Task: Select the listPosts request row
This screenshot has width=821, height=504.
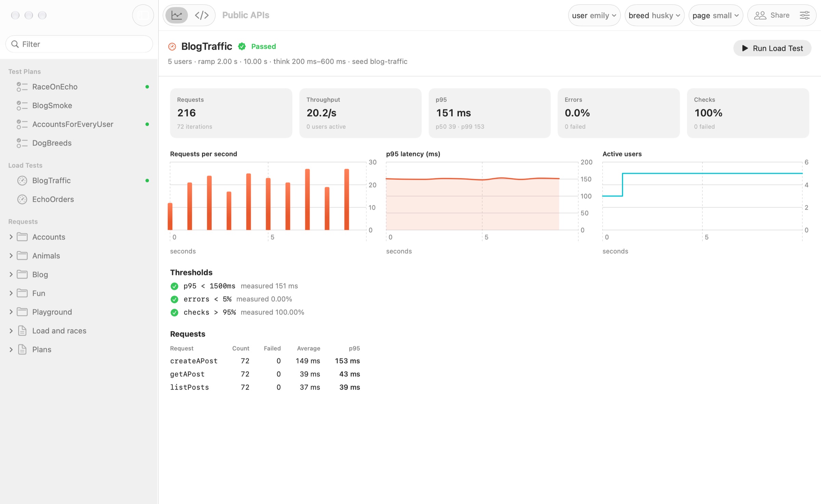Action: [x=265, y=387]
